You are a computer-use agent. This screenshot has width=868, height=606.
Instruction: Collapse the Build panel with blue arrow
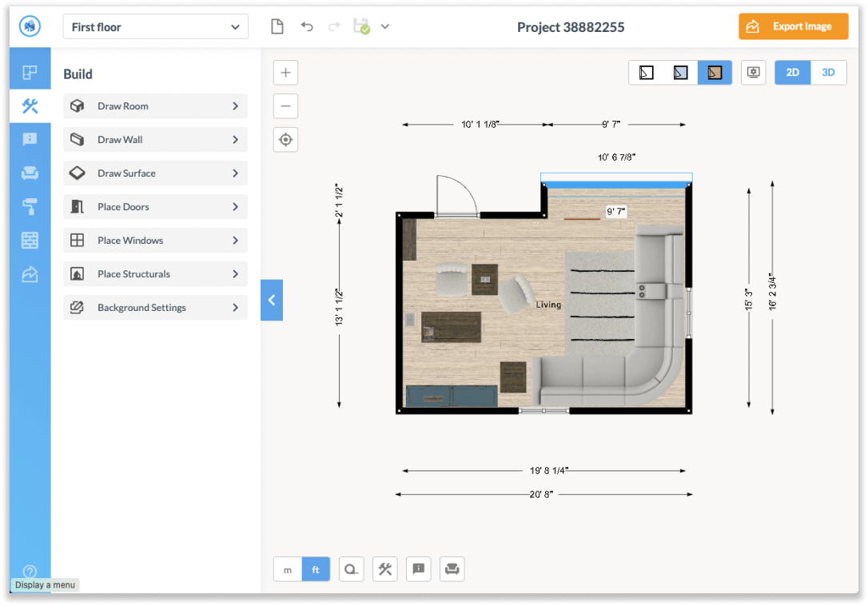271,300
